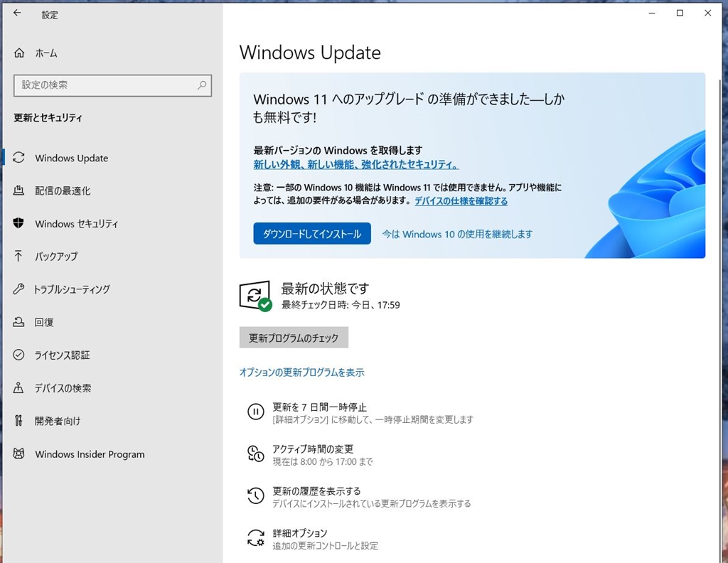
Task: Click the 設定の検索 search field
Action: [x=113, y=85]
